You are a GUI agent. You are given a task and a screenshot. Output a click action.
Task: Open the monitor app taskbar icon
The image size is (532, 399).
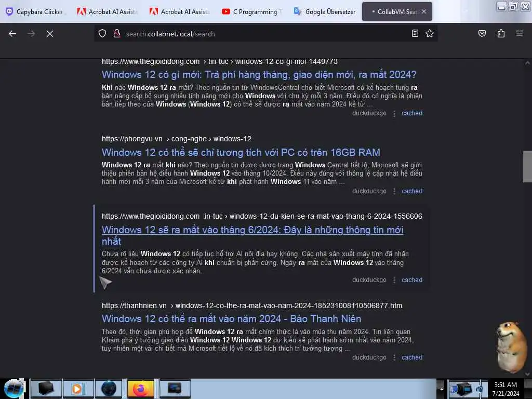click(175, 389)
